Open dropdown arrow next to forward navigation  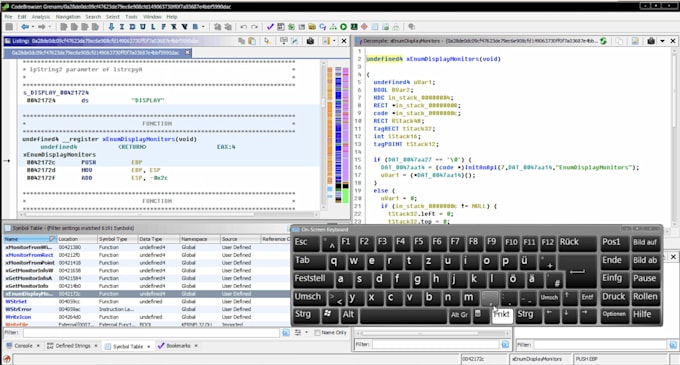coord(49,27)
